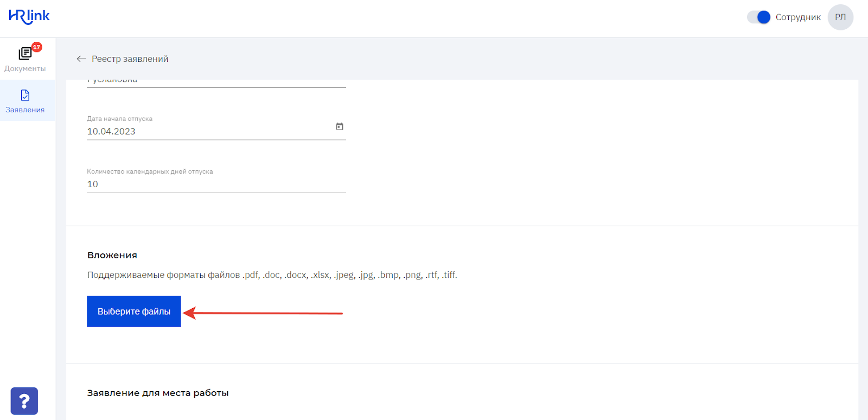This screenshot has height=420, width=868.
Task: Click the HRlink logo
Action: coord(29,16)
